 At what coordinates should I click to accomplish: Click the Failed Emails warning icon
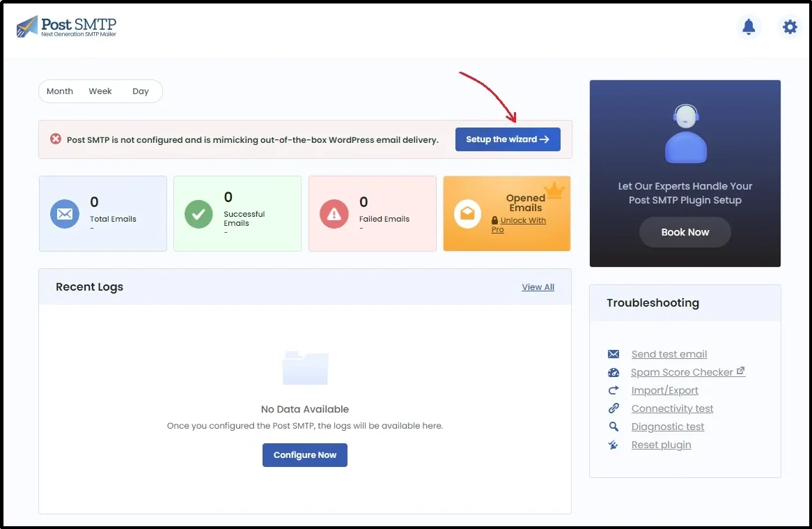pyautogui.click(x=334, y=214)
